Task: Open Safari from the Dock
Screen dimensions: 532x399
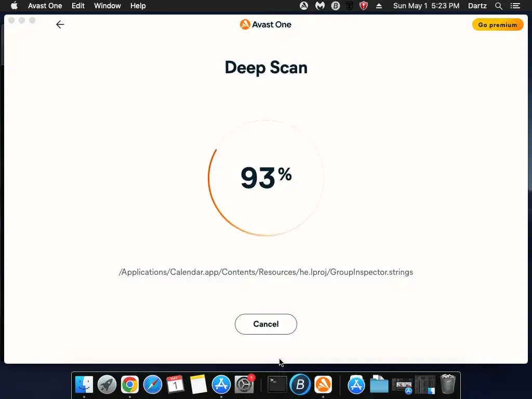Action: (x=153, y=385)
